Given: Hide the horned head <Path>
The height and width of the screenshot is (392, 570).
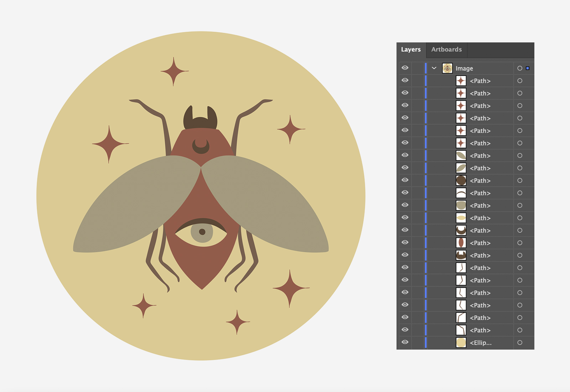Looking at the screenshot, I should pos(405,255).
